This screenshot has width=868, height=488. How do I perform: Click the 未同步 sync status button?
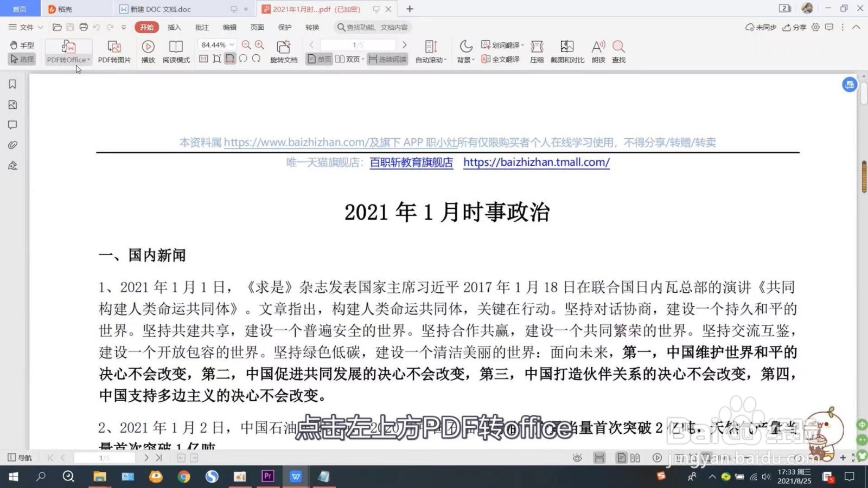(x=761, y=27)
